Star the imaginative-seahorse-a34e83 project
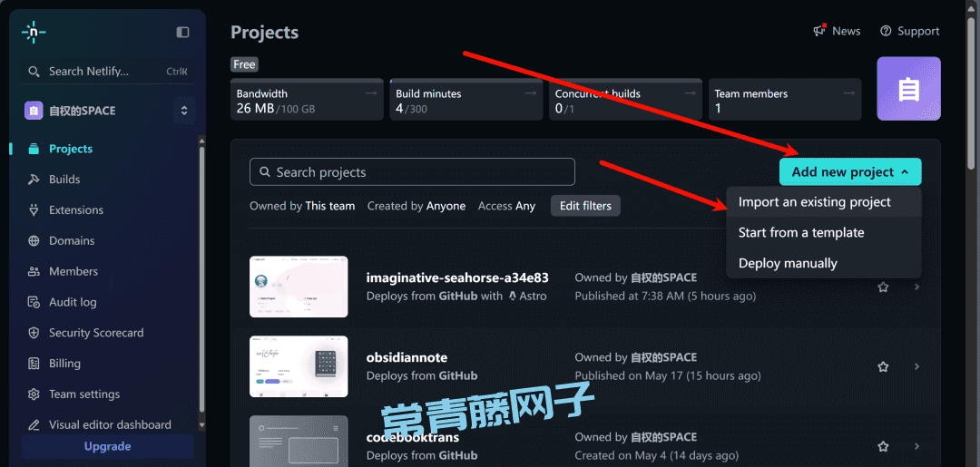Image resolution: width=980 pixels, height=467 pixels. tap(883, 287)
